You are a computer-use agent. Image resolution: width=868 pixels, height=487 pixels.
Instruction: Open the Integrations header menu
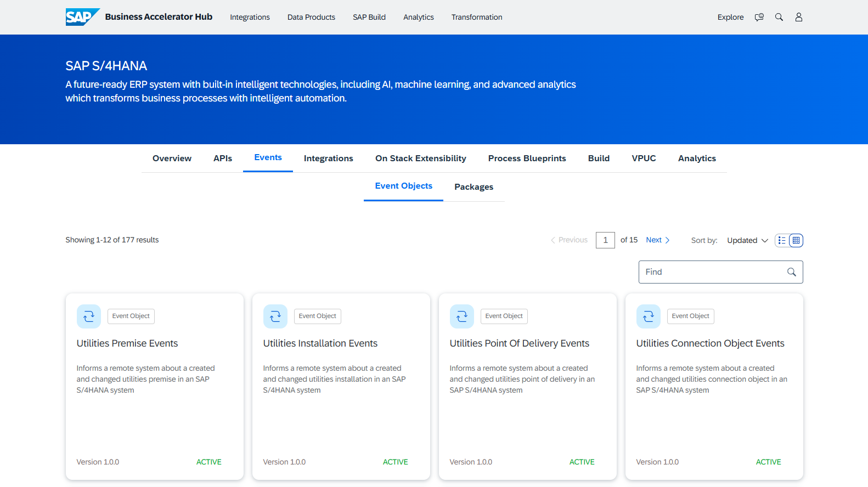tap(250, 17)
